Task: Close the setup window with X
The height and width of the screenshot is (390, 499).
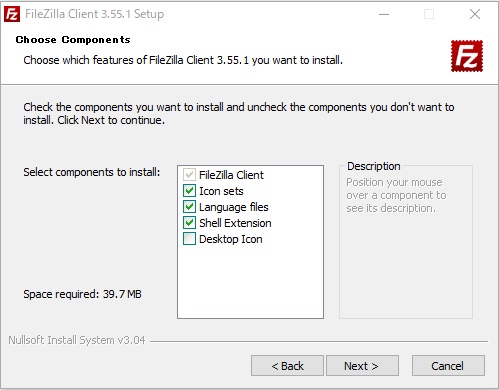Action: pos(475,14)
